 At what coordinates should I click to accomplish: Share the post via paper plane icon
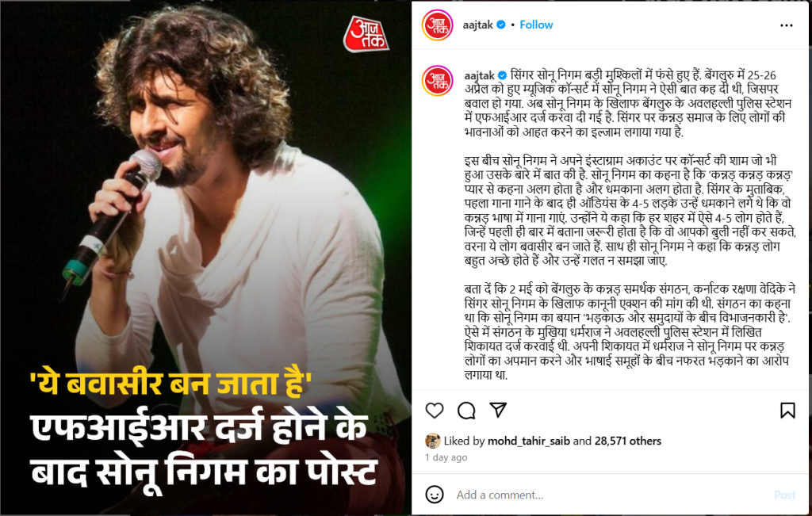pyautogui.click(x=498, y=410)
